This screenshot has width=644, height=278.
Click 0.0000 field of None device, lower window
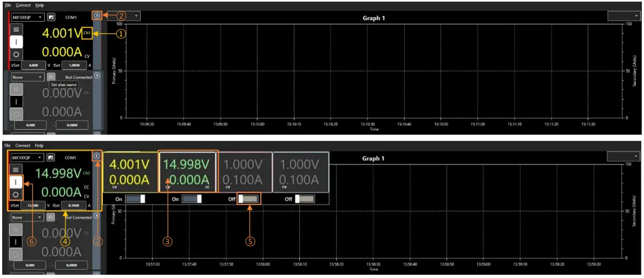click(x=71, y=266)
